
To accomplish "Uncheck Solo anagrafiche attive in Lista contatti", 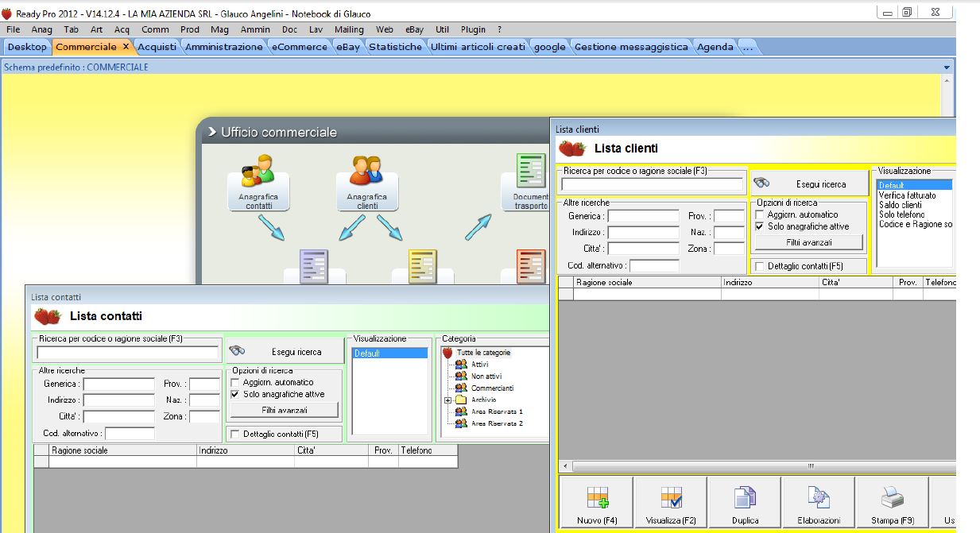I will click(x=235, y=394).
